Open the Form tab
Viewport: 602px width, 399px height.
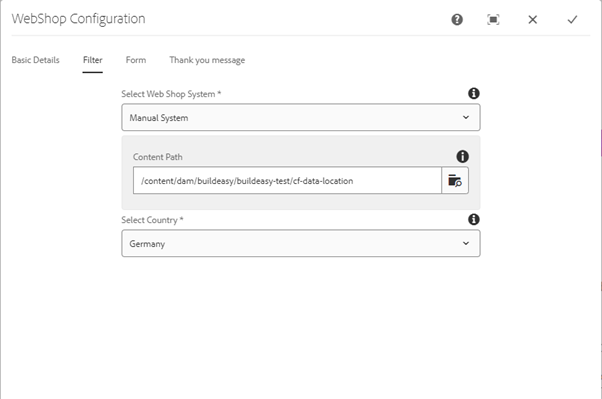click(136, 60)
